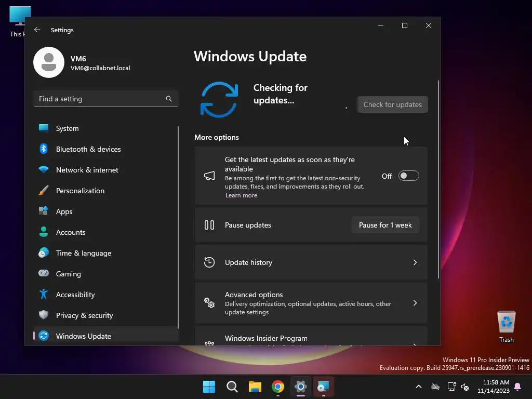Click the Accounts person icon
The image size is (532, 399).
point(44,232)
